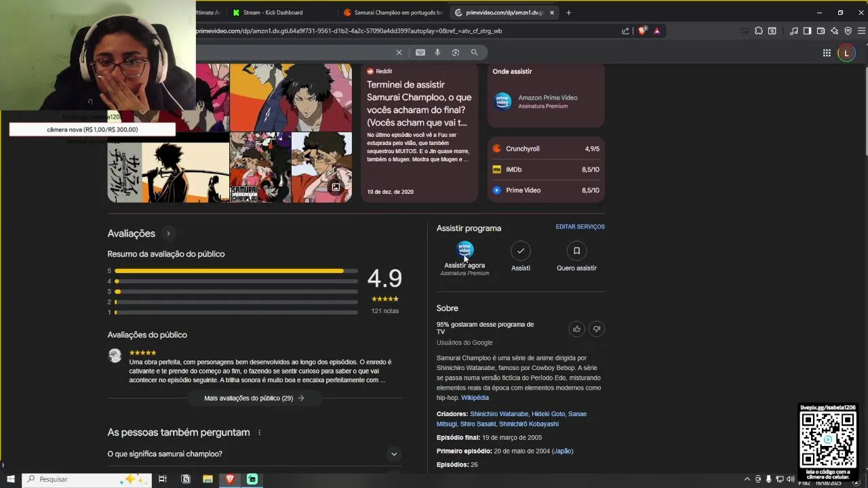Open the Japão link
This screenshot has height=488, width=868.
562,451
